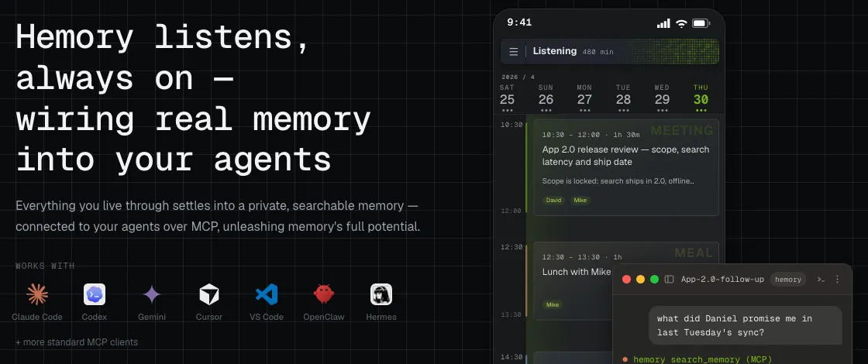Click the MEAL category label
The height and width of the screenshot is (364, 868).
pyautogui.click(x=694, y=252)
